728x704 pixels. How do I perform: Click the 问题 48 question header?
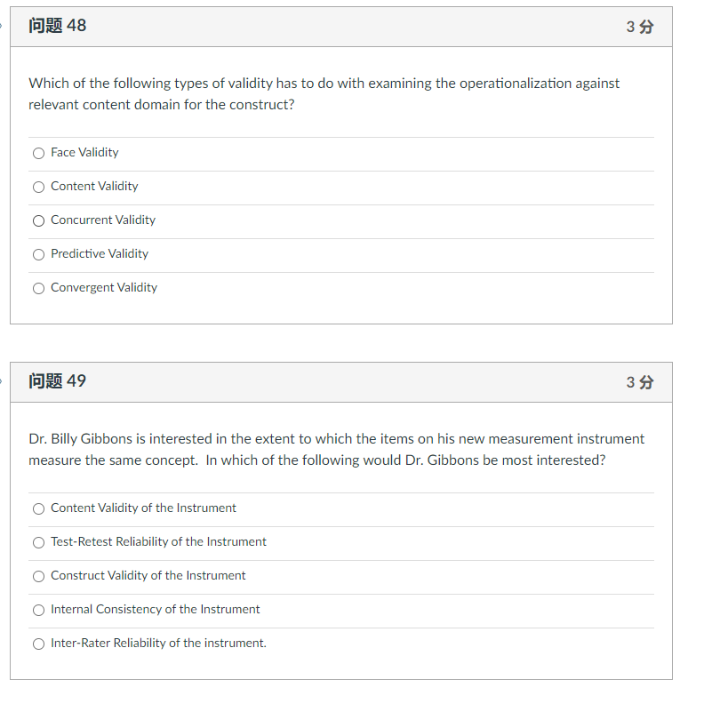56,26
